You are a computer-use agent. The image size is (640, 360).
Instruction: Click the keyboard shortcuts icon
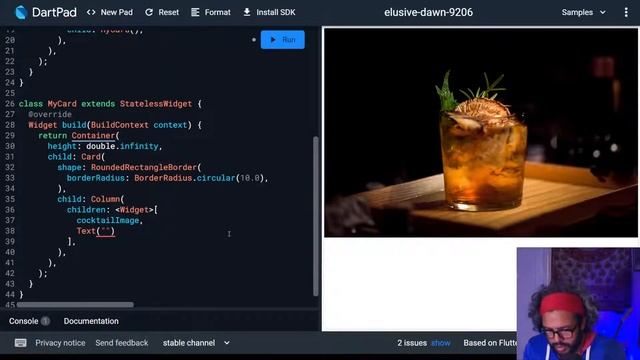[x=20, y=343]
